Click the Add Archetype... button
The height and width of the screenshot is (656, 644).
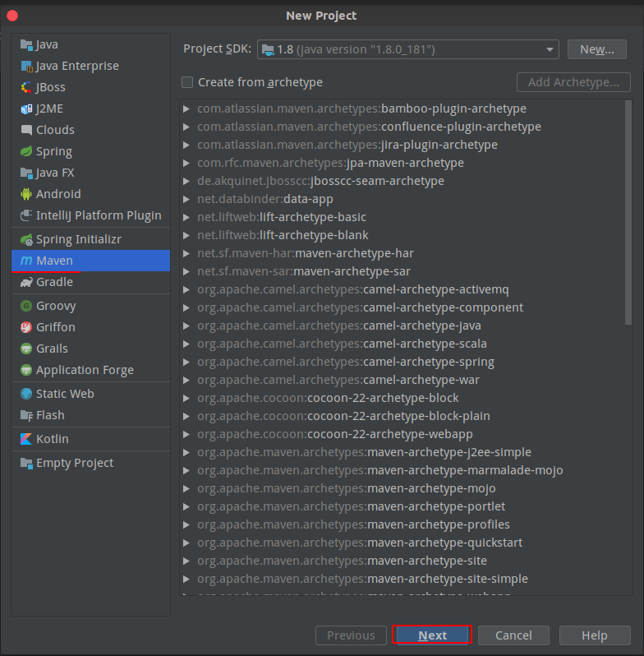tap(573, 82)
